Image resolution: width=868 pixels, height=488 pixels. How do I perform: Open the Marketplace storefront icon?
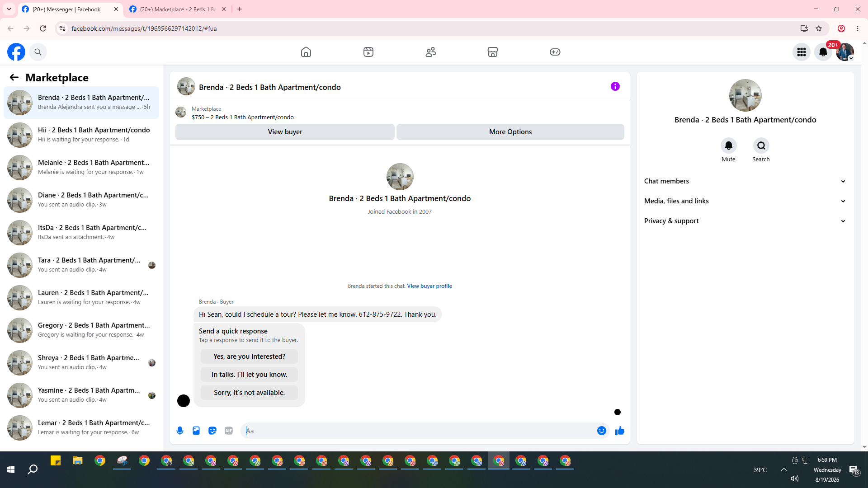tap(493, 52)
